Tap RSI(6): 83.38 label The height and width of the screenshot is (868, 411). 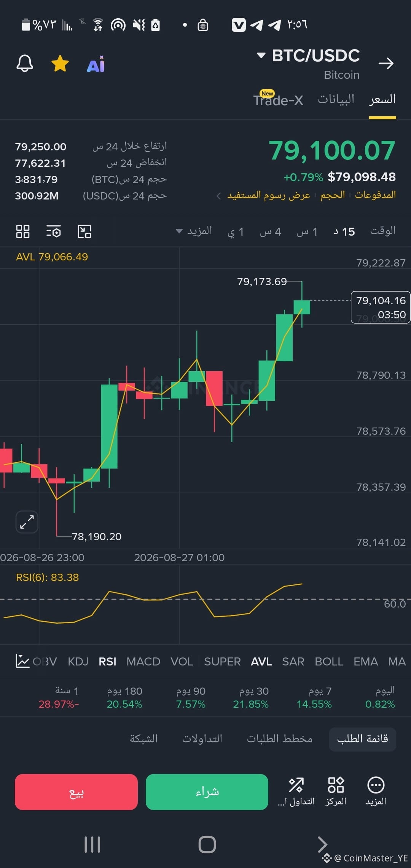pyautogui.click(x=47, y=578)
